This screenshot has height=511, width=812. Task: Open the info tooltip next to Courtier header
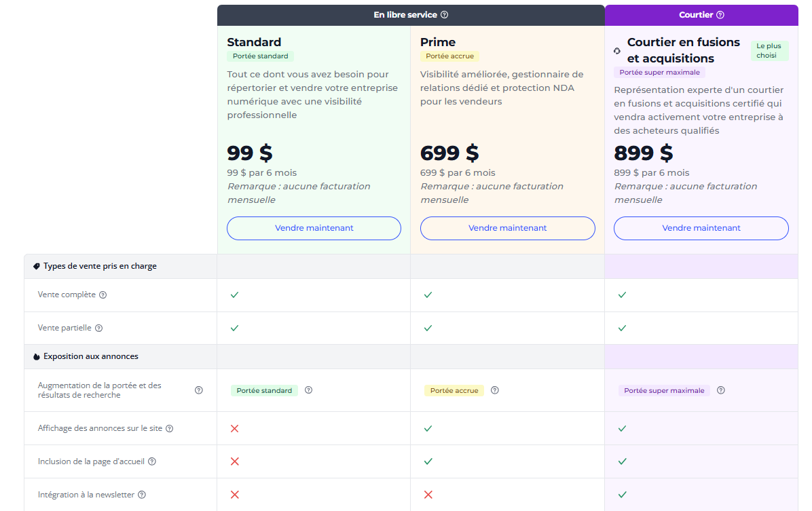[x=722, y=14]
